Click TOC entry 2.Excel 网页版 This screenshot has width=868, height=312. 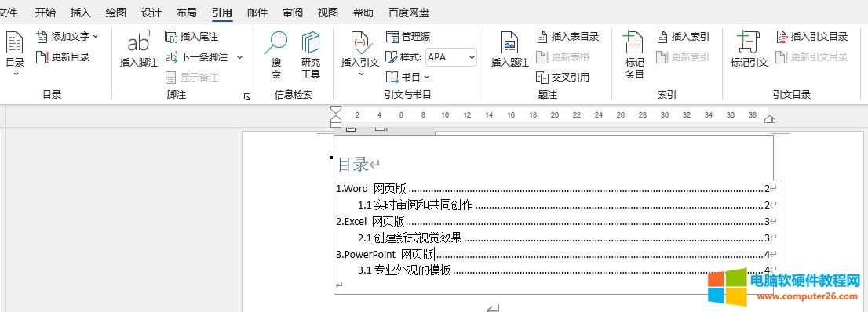tap(371, 222)
